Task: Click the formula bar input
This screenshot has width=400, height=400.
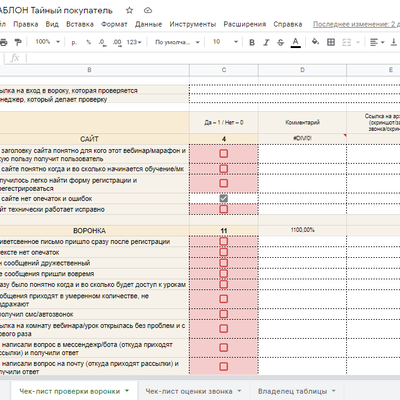Action: tap(213, 58)
